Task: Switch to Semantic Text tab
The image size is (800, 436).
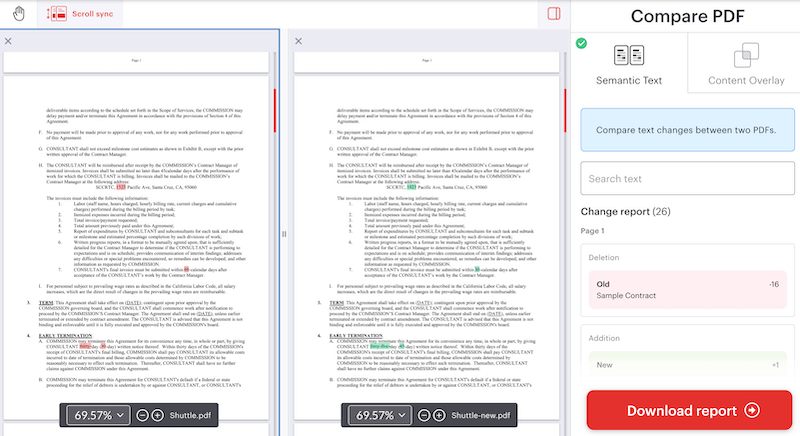Action: (x=629, y=63)
